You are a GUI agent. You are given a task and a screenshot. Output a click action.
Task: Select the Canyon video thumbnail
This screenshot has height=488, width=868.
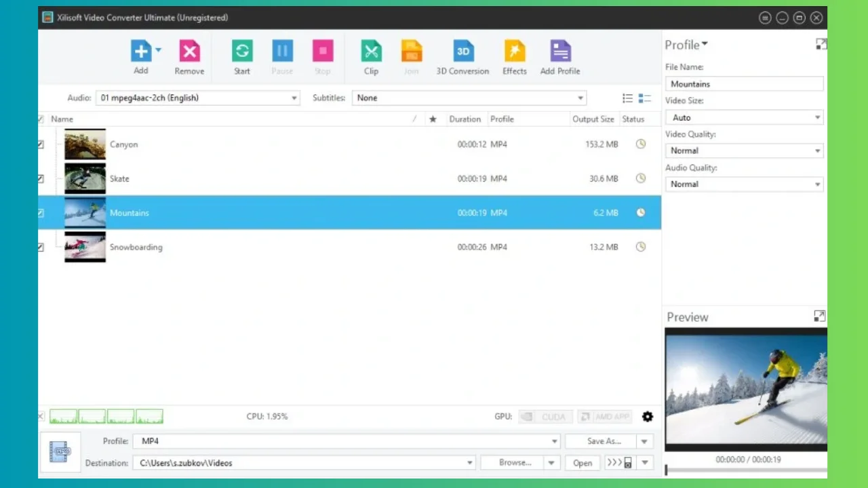[85, 144]
